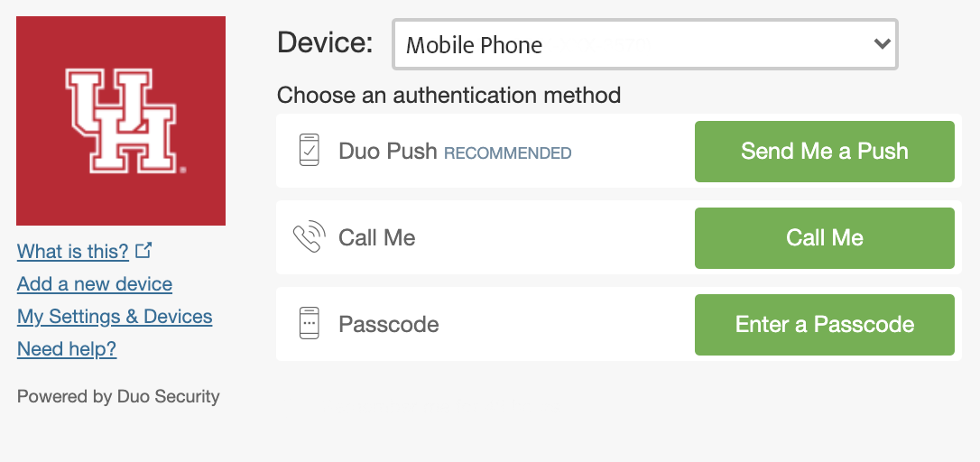Select the Passcode method label
The image size is (980, 462).
click(x=389, y=324)
